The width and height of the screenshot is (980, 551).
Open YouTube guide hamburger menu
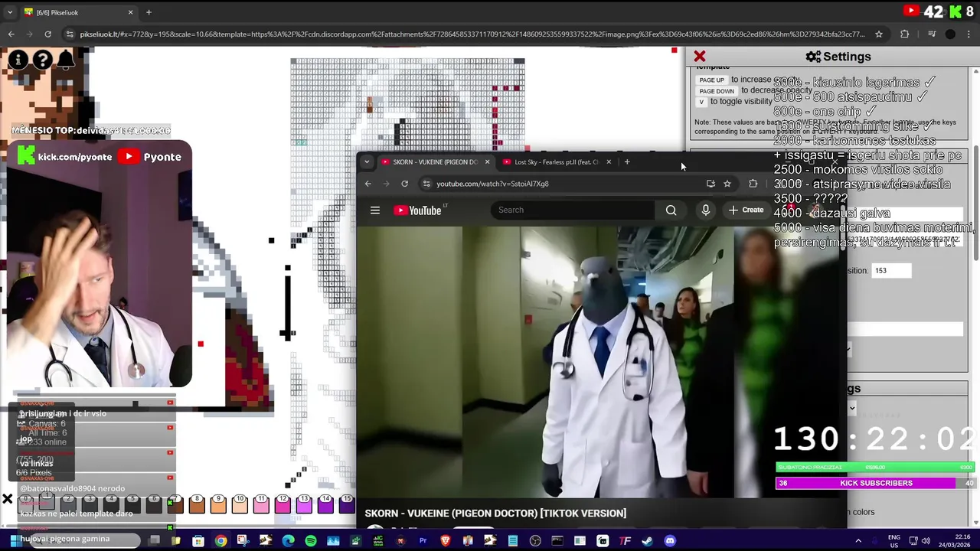(375, 210)
